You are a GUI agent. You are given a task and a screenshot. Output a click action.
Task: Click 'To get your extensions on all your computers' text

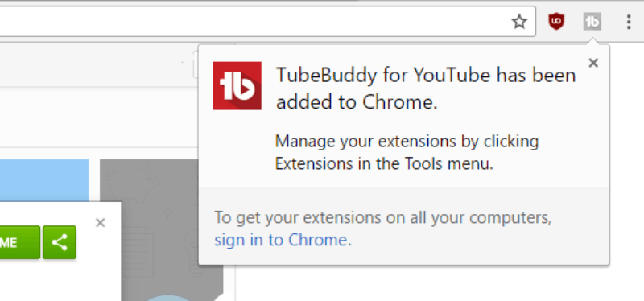coord(383,217)
